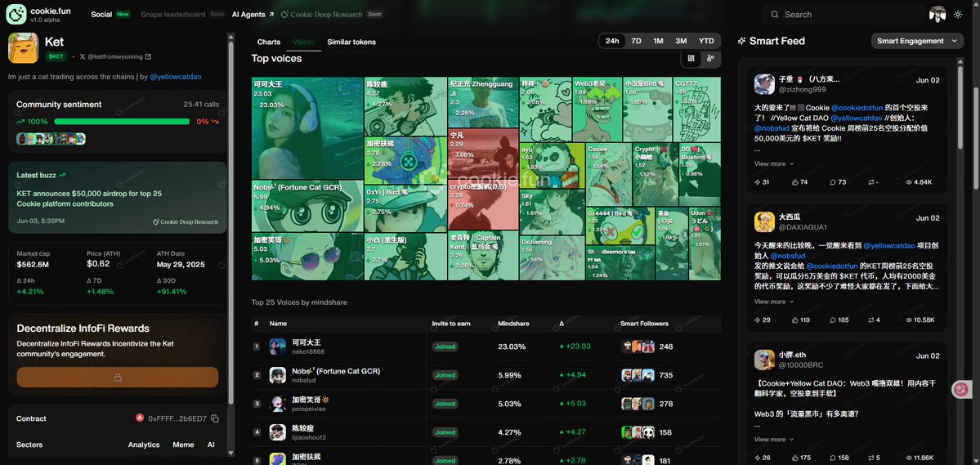The width and height of the screenshot is (980, 465).
Task: Click Joined badge for 可可大王 row
Action: pyautogui.click(x=445, y=347)
